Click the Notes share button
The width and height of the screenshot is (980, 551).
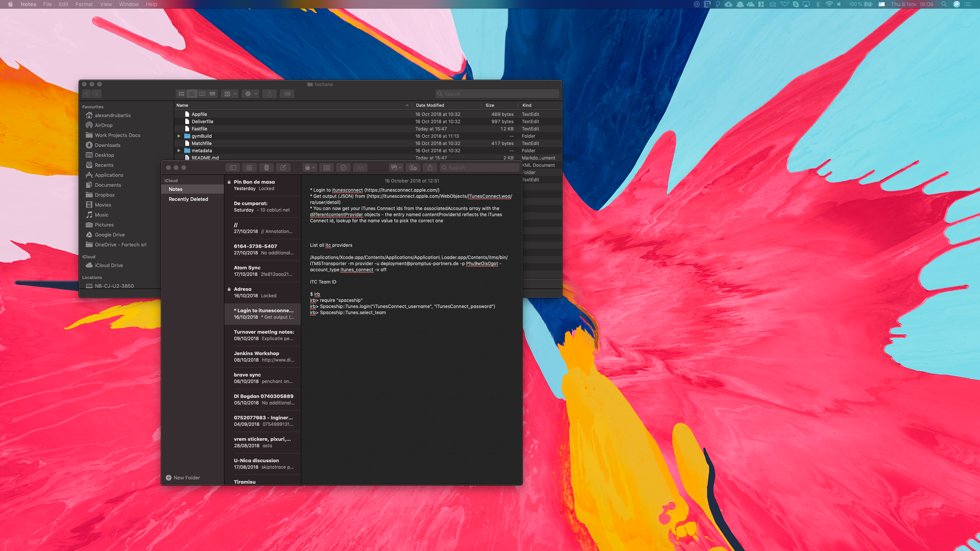coord(430,168)
